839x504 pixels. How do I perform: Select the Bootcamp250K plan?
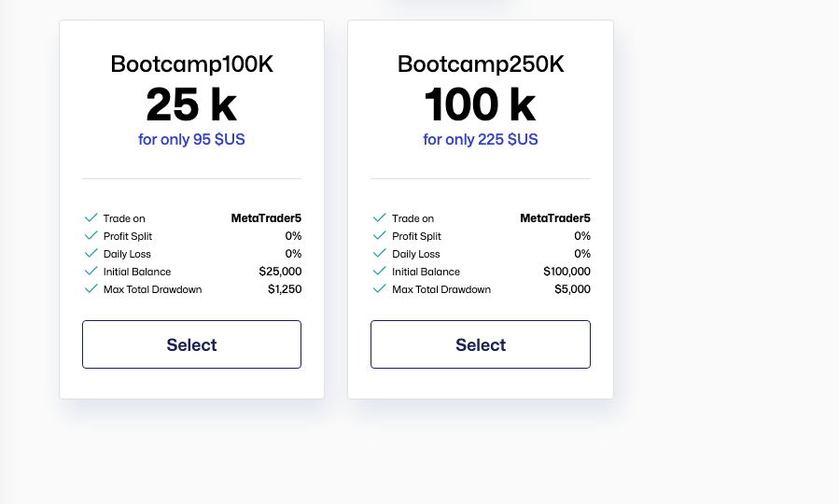[x=481, y=344]
